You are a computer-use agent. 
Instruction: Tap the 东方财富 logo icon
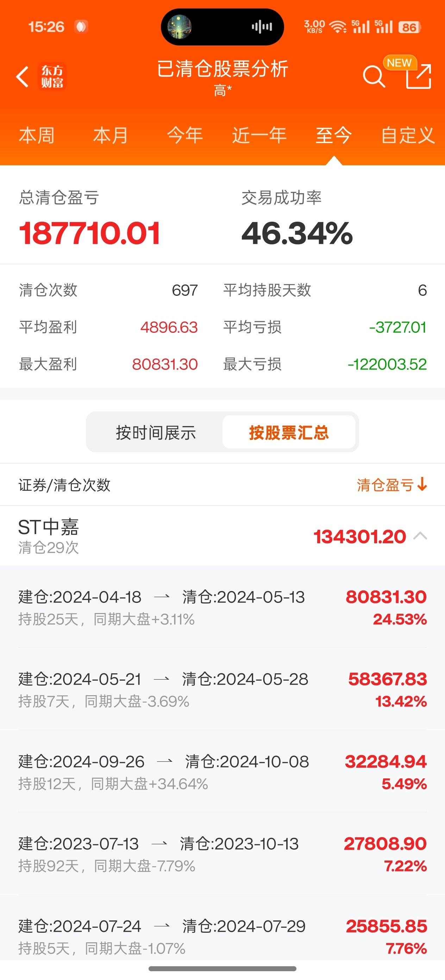52,76
